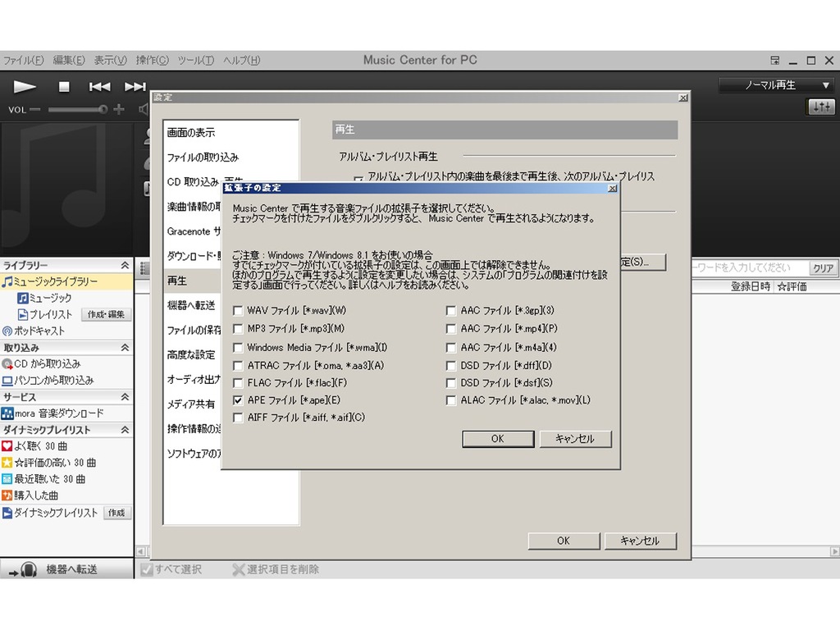
Task: Sort by the 登録日時 column header
Action: 751,286
